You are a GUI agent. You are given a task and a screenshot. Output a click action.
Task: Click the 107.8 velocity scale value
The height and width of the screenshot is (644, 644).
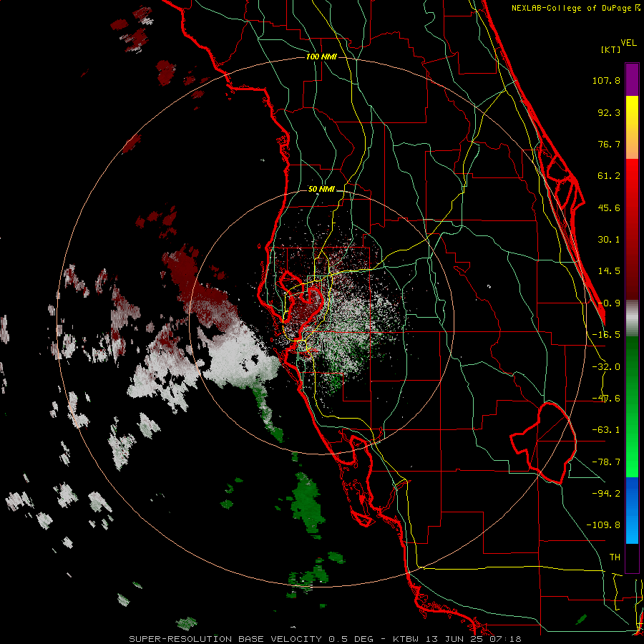click(606, 80)
